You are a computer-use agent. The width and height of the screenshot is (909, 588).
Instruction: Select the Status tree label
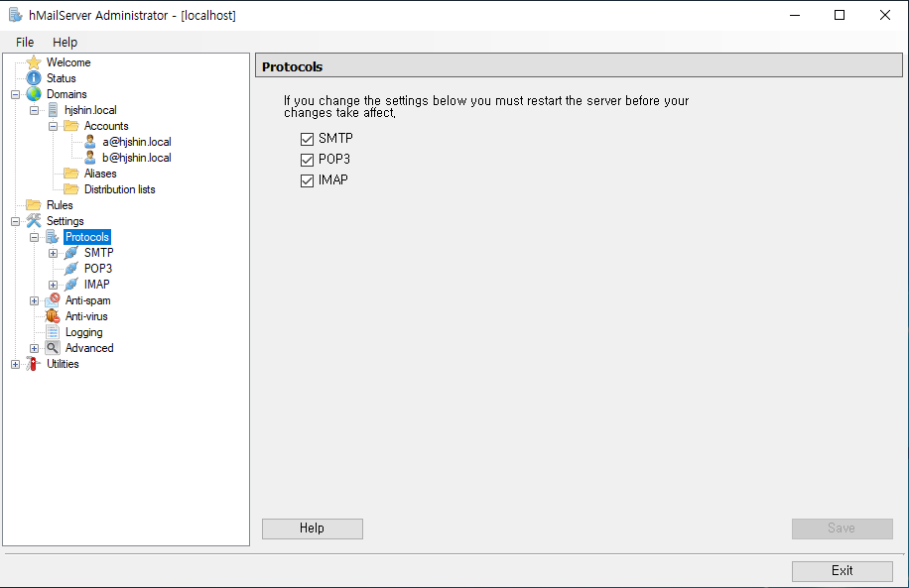61,77
